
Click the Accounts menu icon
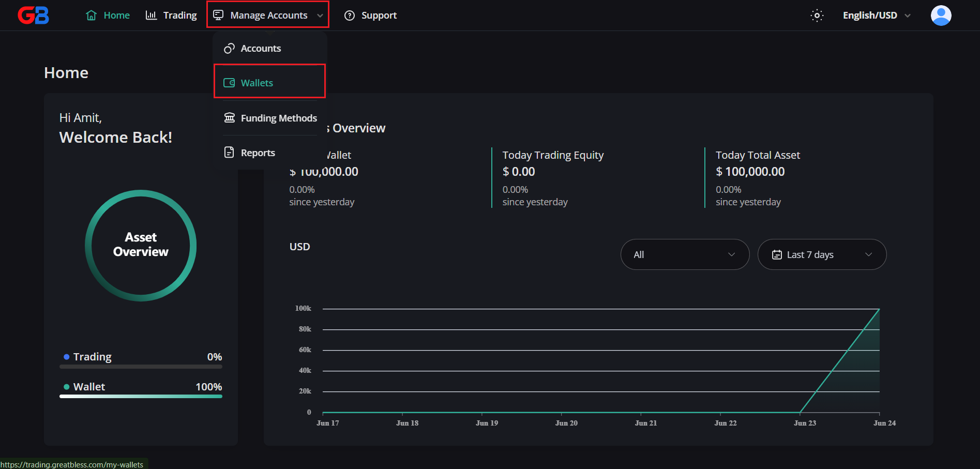229,49
